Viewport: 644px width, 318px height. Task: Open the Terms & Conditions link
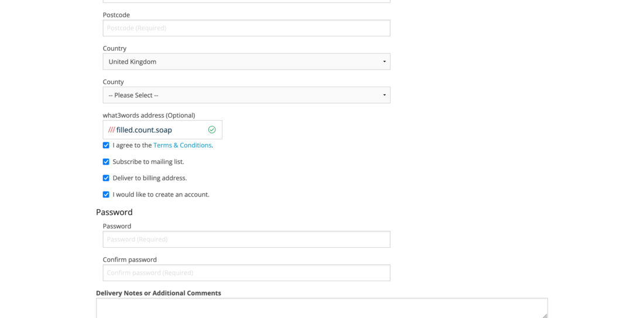[182, 145]
